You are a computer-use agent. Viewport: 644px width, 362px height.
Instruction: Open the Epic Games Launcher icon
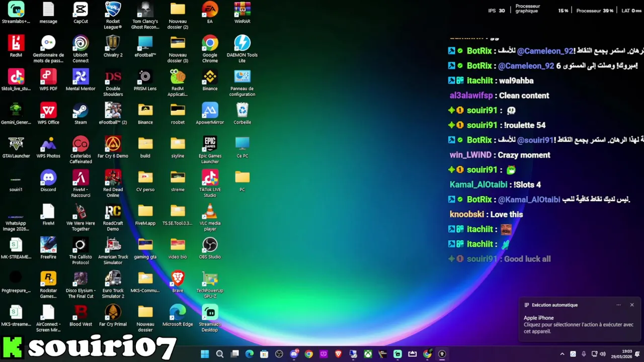[x=210, y=150]
